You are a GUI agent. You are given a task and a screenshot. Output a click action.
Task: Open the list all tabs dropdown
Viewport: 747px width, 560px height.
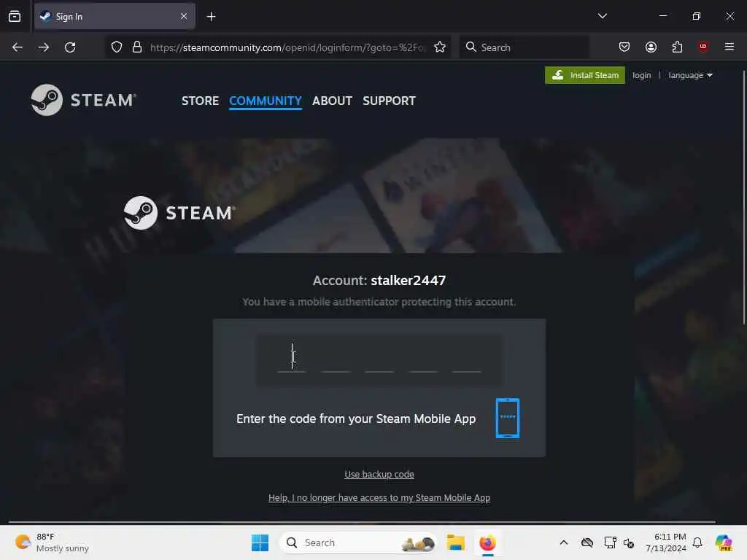[x=602, y=16]
